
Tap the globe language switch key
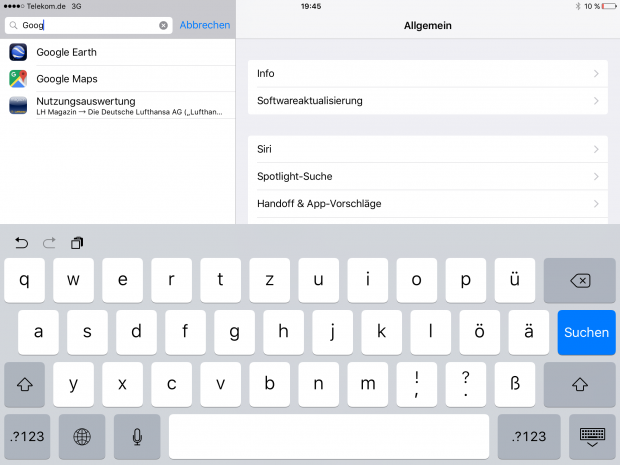tap(82, 437)
